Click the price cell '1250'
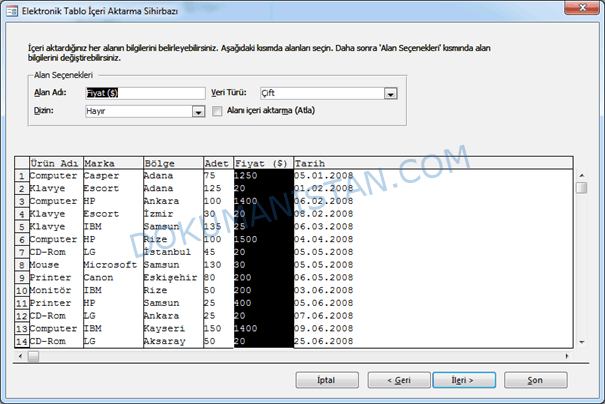Screen dimensions: 605x404 [x=264, y=176]
